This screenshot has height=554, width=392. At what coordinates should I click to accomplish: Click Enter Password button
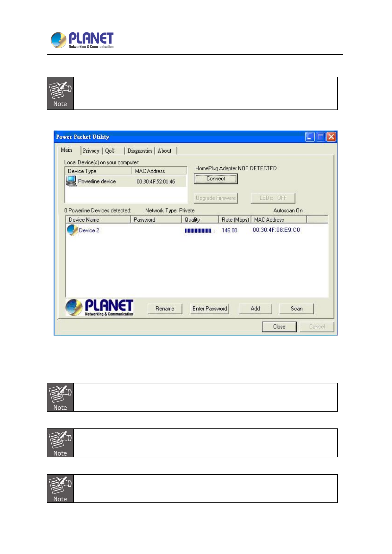209,309
